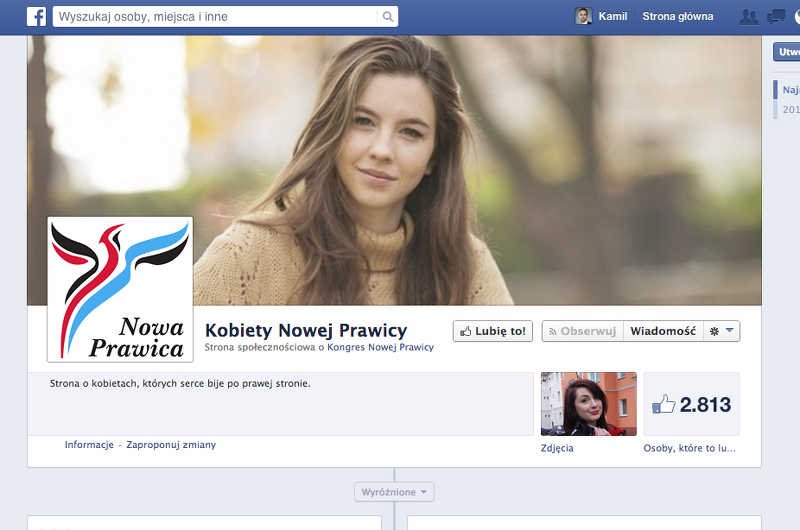The height and width of the screenshot is (530, 800).
Task: Toggle the 'Obserwuj' follow button
Action: (x=583, y=331)
